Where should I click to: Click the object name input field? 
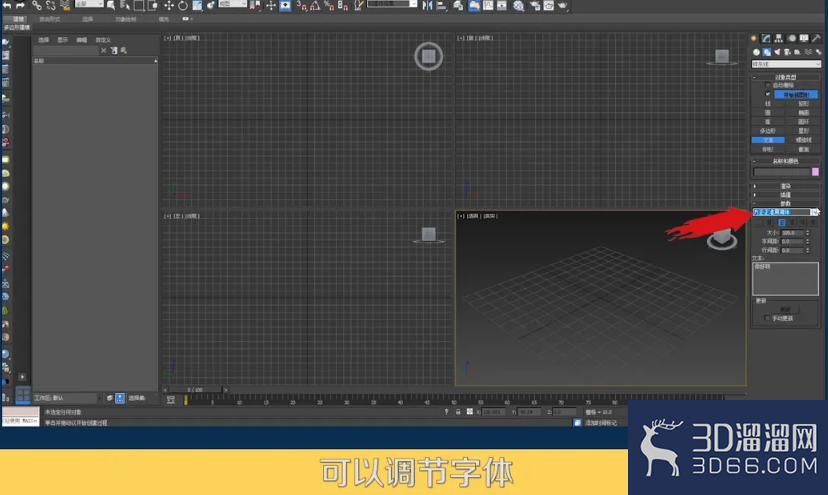click(x=782, y=172)
